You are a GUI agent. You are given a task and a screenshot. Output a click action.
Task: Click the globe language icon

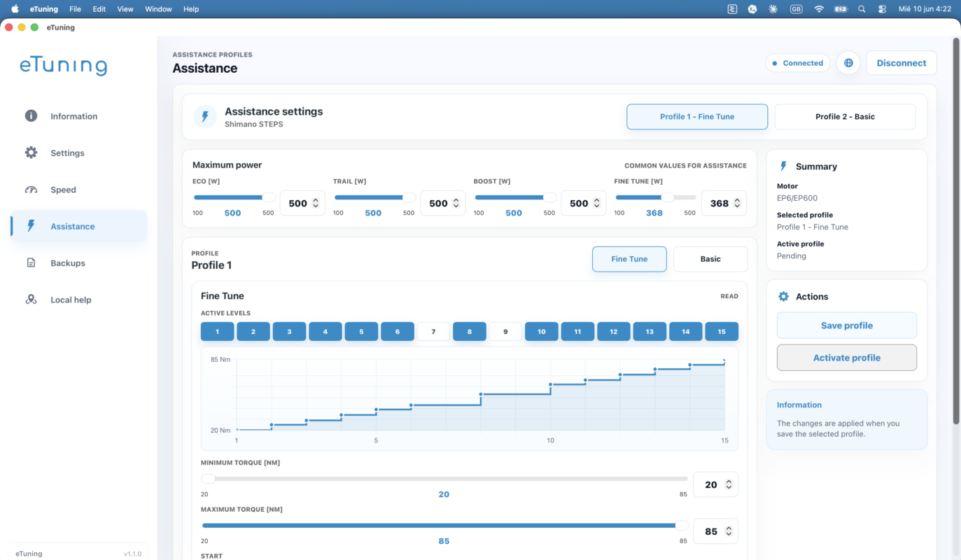tap(848, 63)
